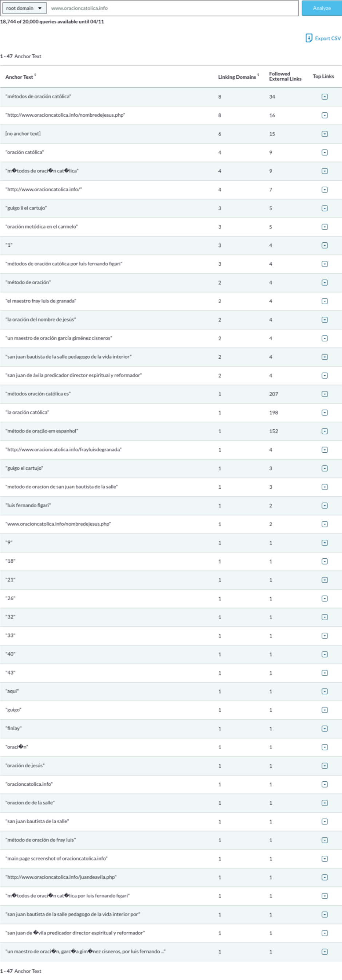Expand top links for "método de oração em espanhol"
The height and width of the screenshot is (980, 342).
[x=325, y=432]
